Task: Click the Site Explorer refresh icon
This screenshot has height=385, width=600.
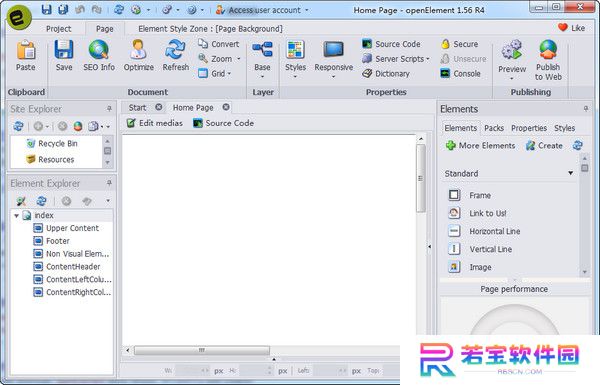Action: pos(18,126)
